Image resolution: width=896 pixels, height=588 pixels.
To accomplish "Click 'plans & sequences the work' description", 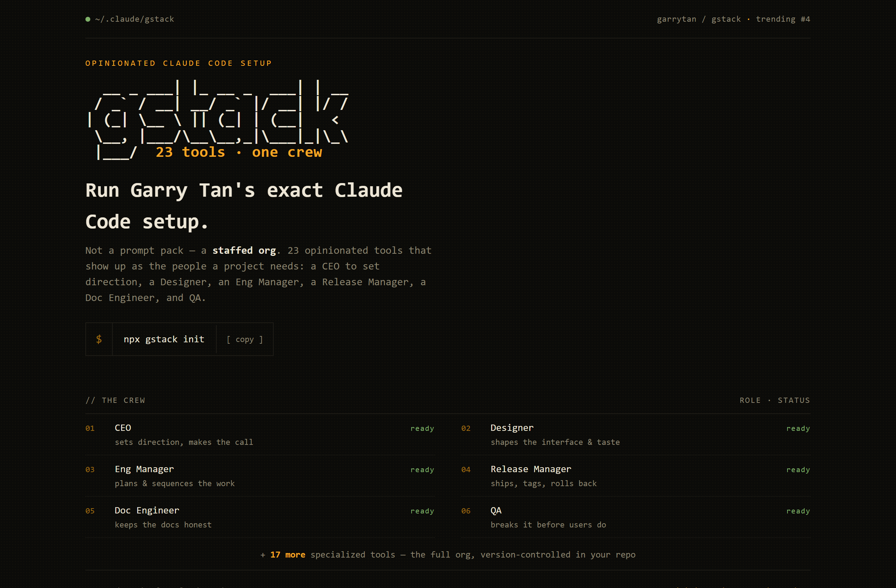I will click(175, 484).
